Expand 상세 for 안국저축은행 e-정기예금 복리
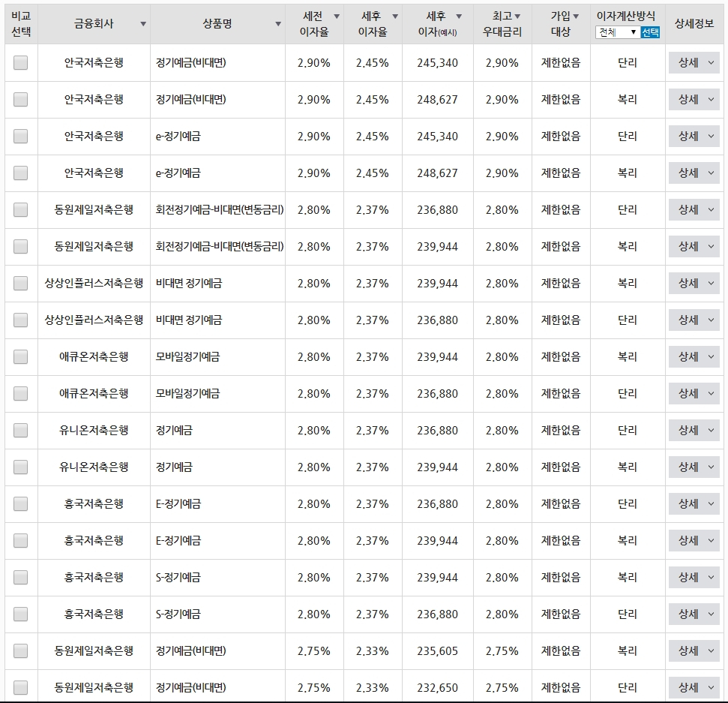This screenshot has height=703, width=728. coord(694,173)
